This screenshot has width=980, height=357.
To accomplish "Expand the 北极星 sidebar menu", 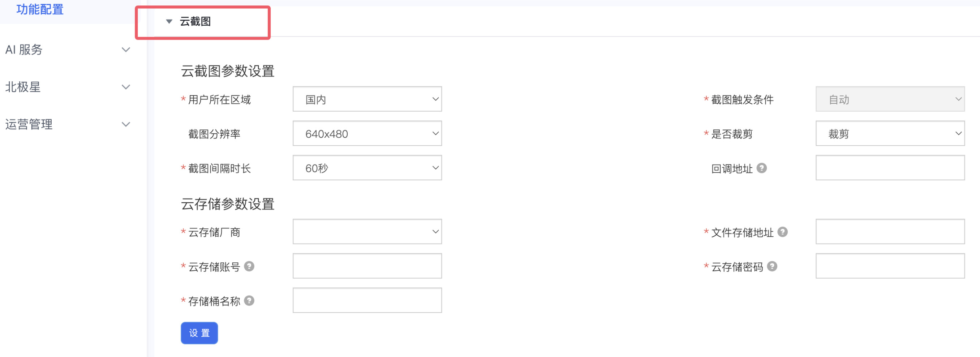I will (x=68, y=87).
